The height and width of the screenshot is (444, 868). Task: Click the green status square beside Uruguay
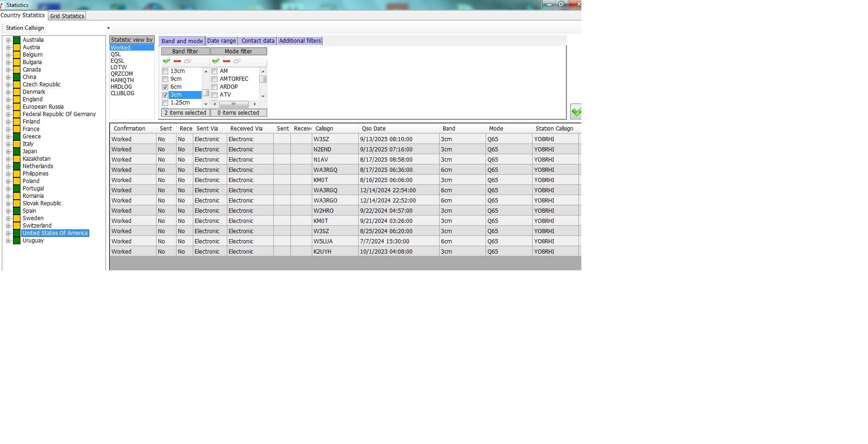(17, 241)
